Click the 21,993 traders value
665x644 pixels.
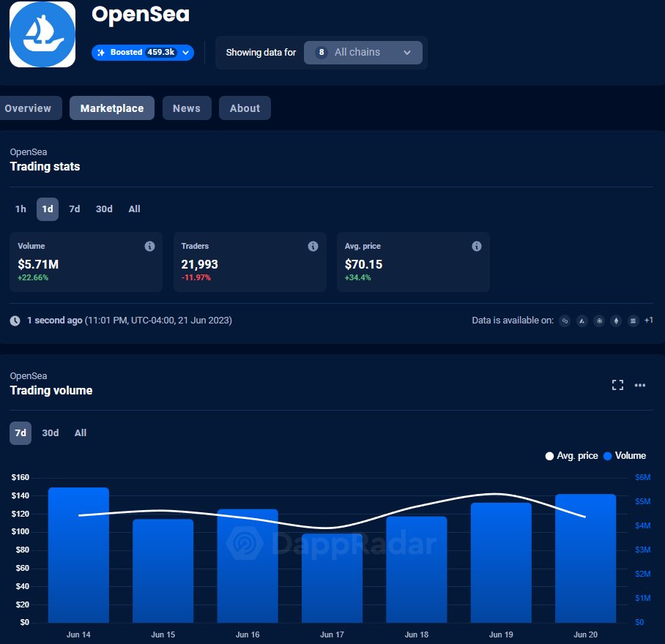click(199, 264)
